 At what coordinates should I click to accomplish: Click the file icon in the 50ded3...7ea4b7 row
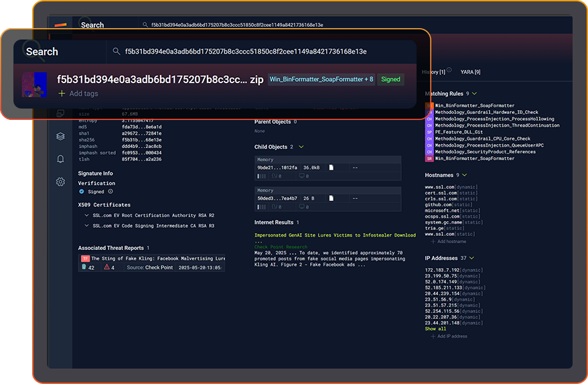tap(331, 198)
